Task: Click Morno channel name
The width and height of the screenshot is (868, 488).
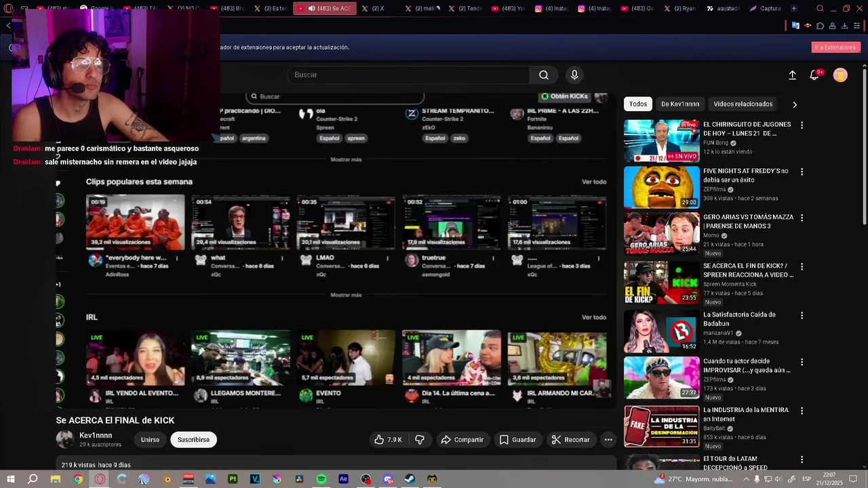Action: [711, 235]
